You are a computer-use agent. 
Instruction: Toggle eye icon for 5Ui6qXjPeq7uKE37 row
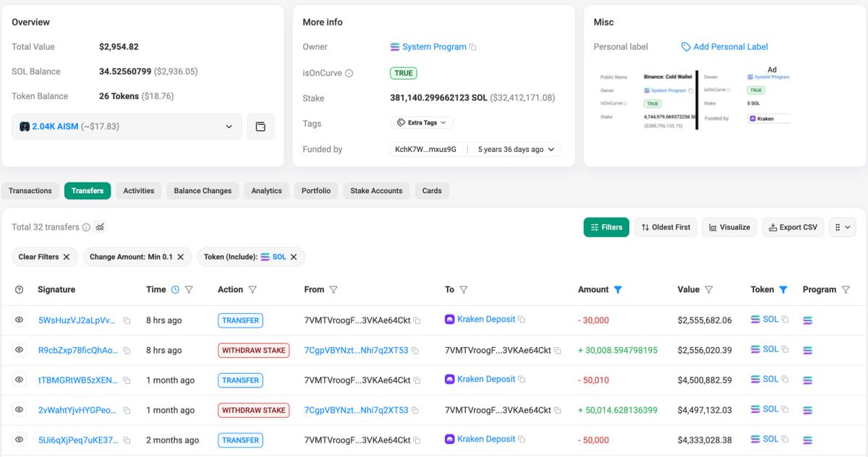pos(20,440)
